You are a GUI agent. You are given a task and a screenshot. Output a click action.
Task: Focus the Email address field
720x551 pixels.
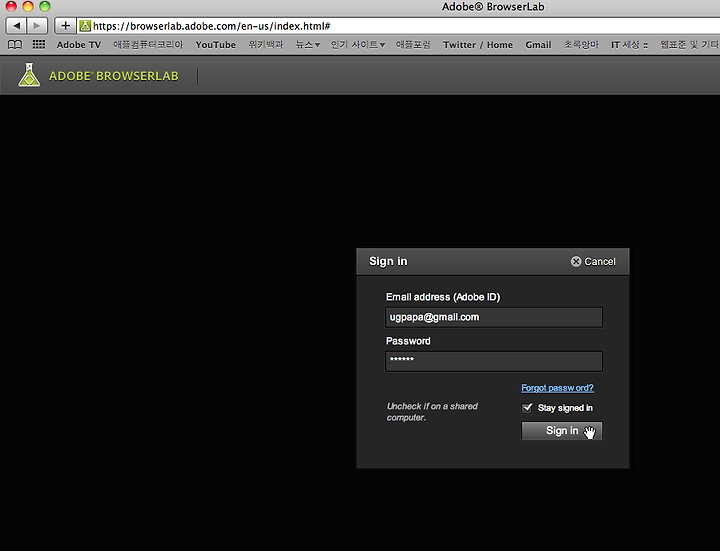point(494,317)
